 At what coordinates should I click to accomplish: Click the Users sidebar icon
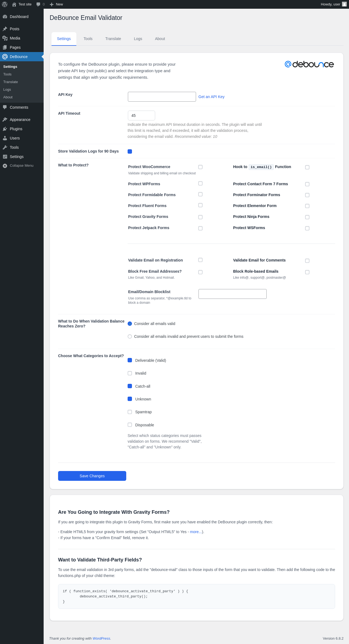pyautogui.click(x=5, y=138)
